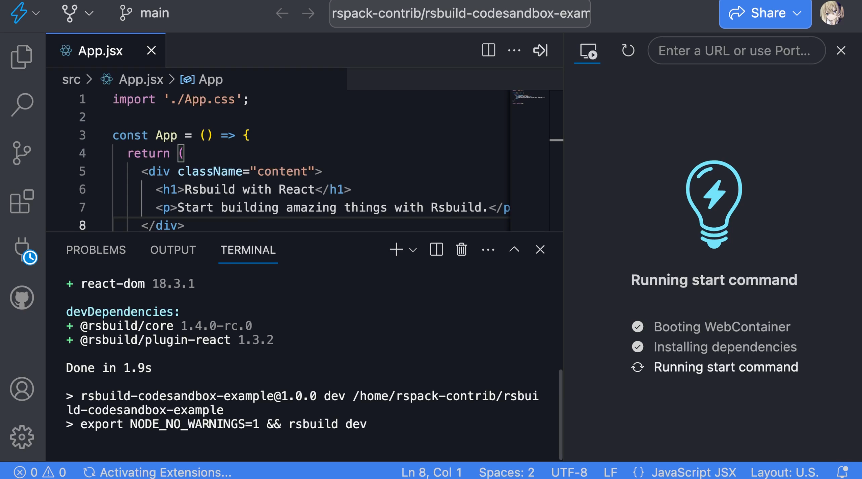Switch to the OUTPUT panel tab
The height and width of the screenshot is (479, 862).
tap(173, 250)
